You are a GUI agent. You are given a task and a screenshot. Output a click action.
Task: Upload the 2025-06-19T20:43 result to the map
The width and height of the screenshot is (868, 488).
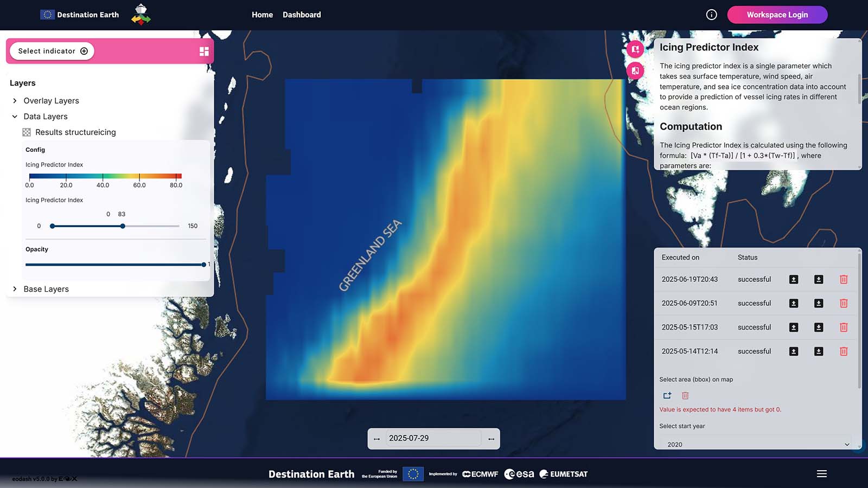point(793,279)
